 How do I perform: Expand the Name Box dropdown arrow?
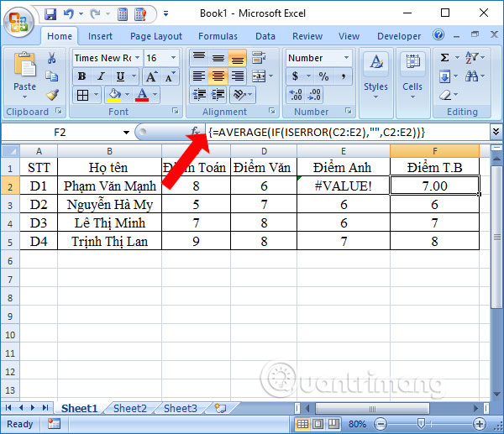[126, 132]
